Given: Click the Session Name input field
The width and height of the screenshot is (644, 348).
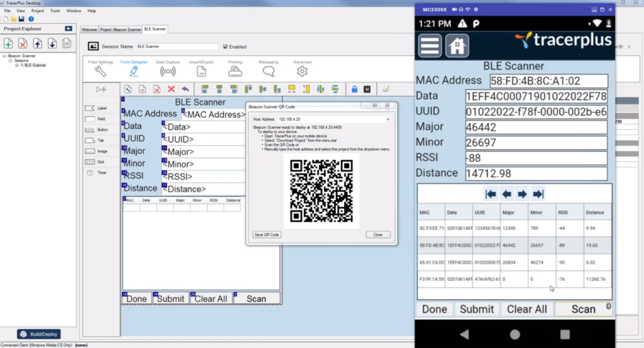Looking at the screenshot, I should [177, 46].
